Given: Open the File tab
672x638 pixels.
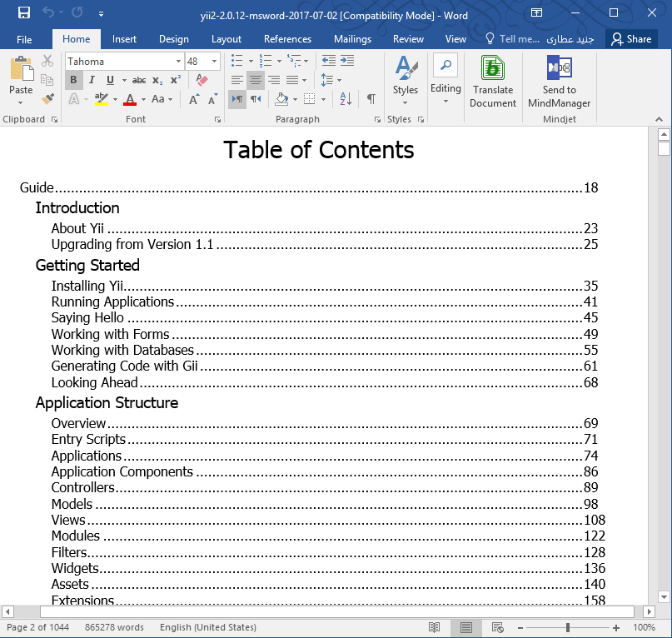Looking at the screenshot, I should tap(24, 39).
